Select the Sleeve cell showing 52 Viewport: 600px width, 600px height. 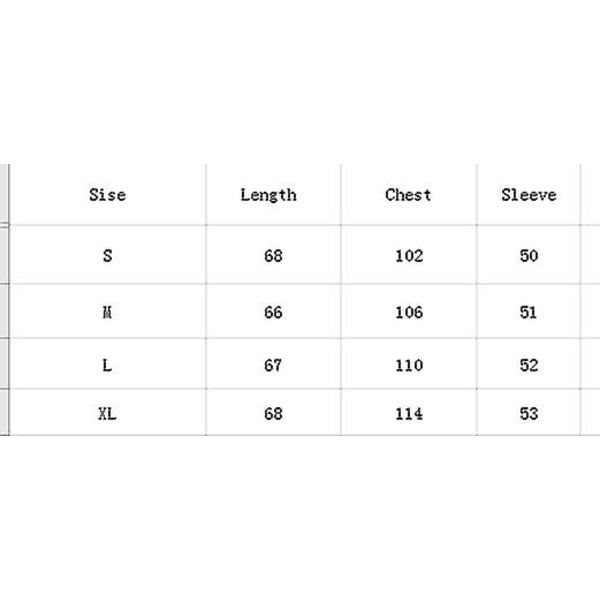(529, 366)
